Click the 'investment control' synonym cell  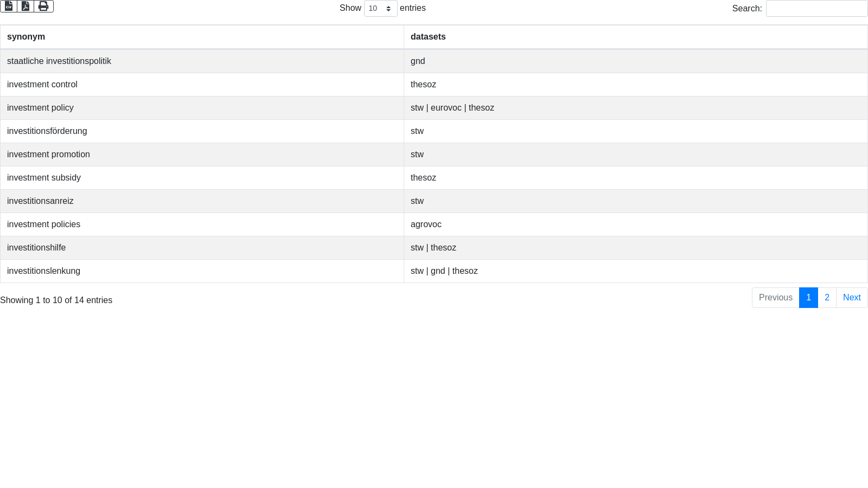tap(42, 85)
